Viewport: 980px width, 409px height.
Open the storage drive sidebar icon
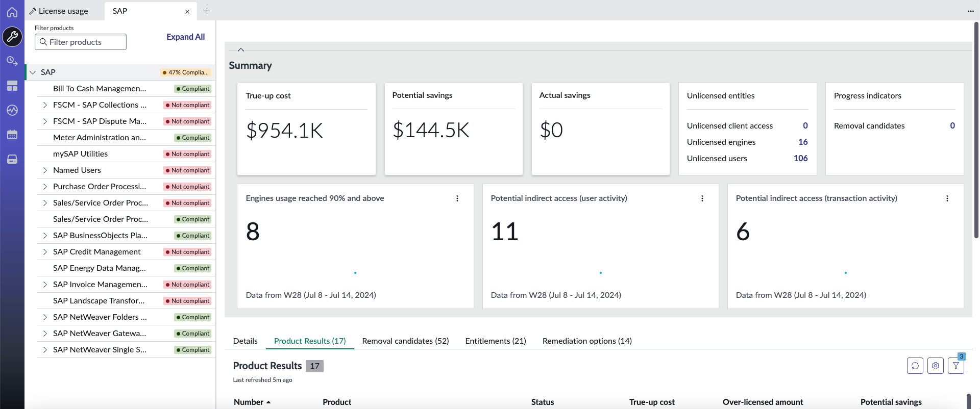pos(12,159)
